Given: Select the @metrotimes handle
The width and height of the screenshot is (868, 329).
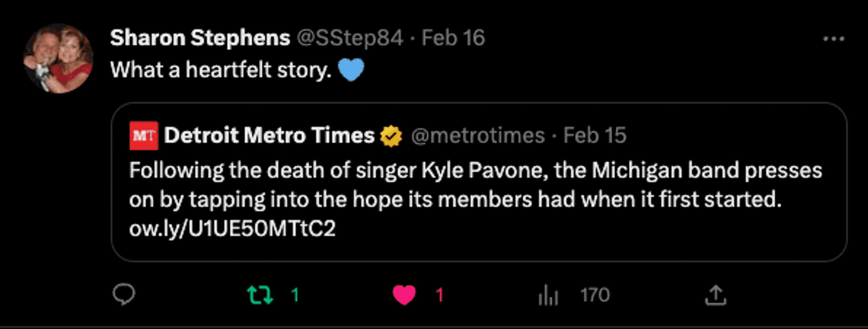Looking at the screenshot, I should click(478, 135).
